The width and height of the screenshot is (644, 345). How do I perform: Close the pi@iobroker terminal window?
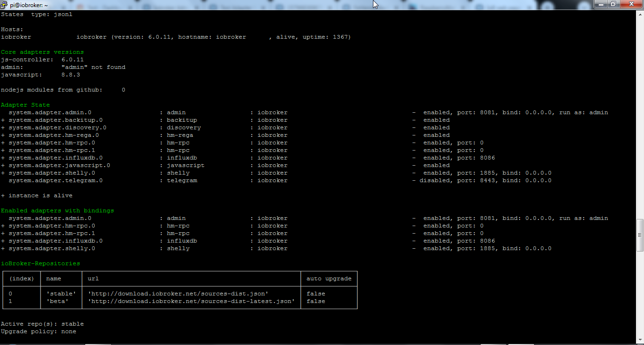pos(630,4)
